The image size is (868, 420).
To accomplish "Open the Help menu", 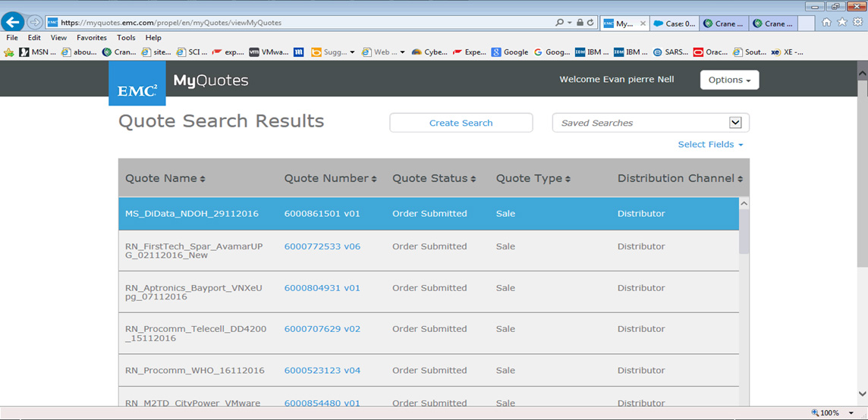I will [153, 38].
